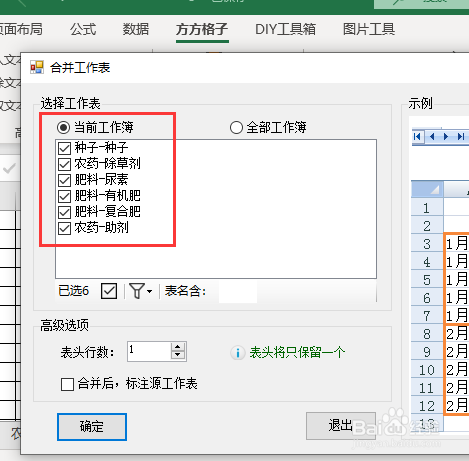Select the 当前工作簿 radio button
Viewport: 469px width, 461px height.
(63, 127)
